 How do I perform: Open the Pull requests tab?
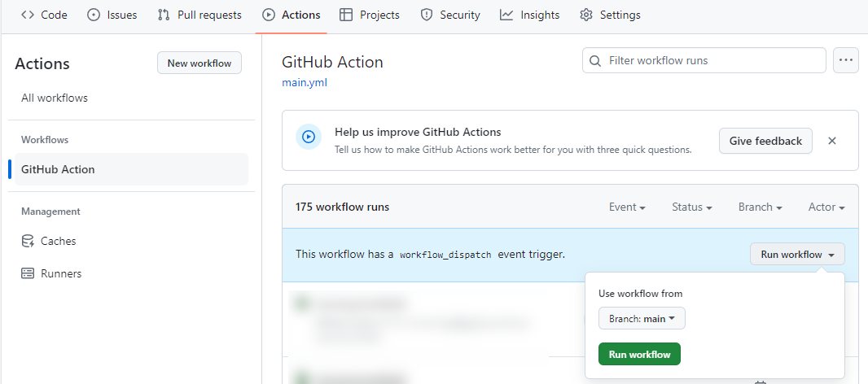coord(199,15)
